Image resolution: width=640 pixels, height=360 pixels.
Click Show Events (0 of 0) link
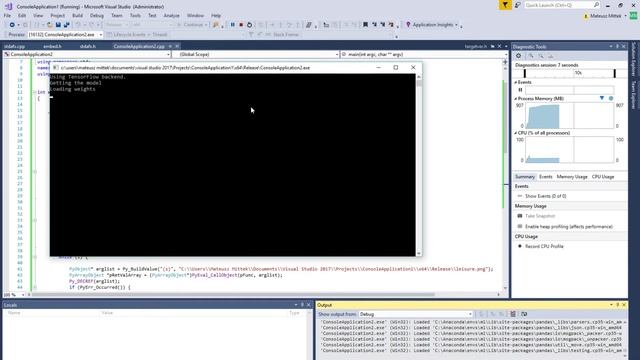pyautogui.click(x=545, y=196)
